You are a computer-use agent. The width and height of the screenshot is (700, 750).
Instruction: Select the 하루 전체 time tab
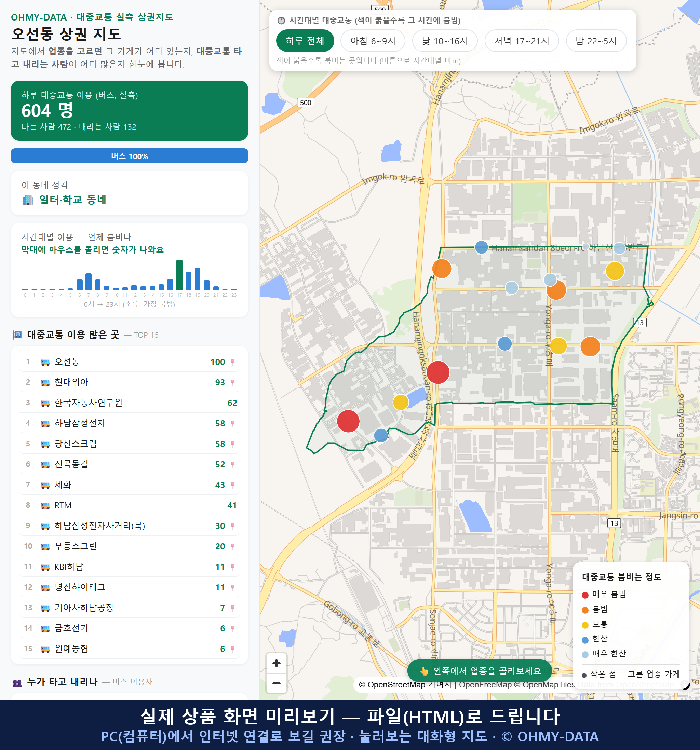[305, 41]
